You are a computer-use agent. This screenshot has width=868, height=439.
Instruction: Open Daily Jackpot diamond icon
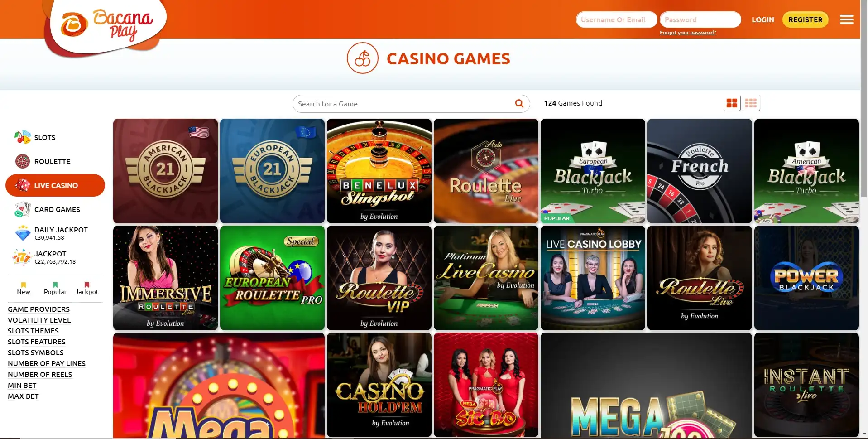(23, 233)
